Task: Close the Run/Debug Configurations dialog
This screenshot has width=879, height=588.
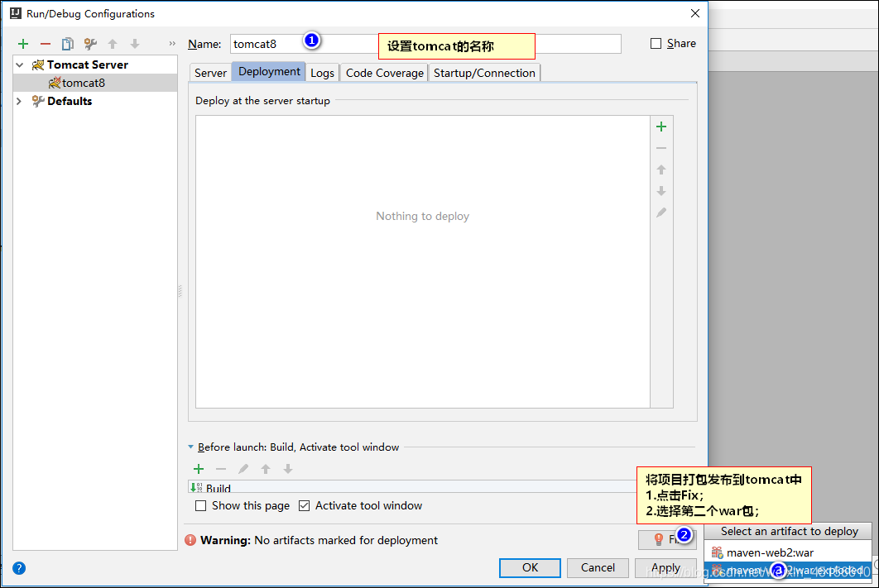Action: (x=695, y=13)
